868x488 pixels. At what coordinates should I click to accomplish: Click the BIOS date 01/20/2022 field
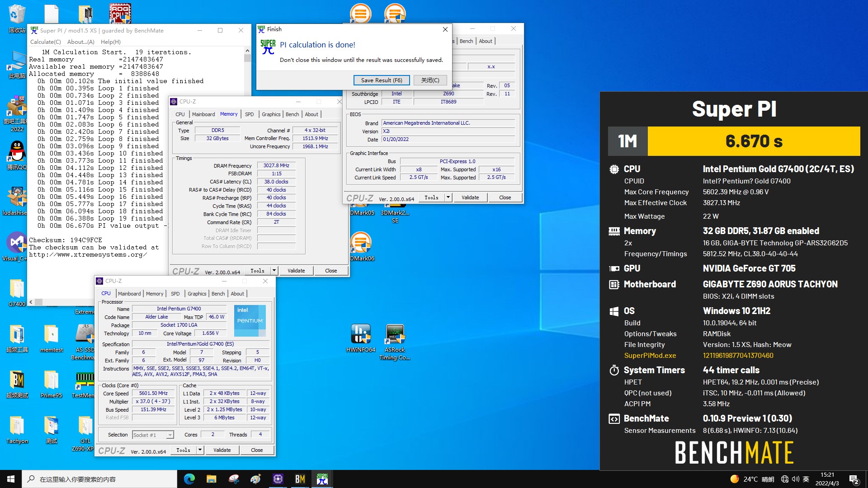click(x=448, y=139)
